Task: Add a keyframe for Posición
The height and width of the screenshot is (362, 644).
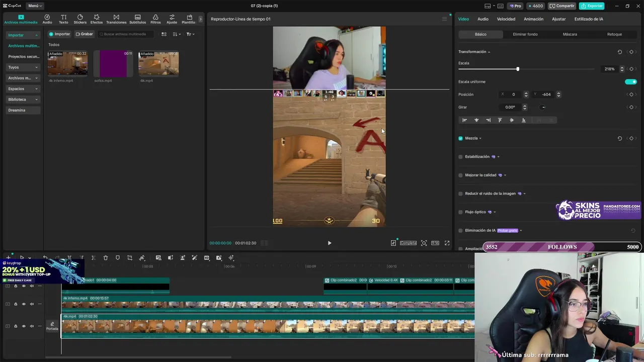Action: (x=631, y=95)
